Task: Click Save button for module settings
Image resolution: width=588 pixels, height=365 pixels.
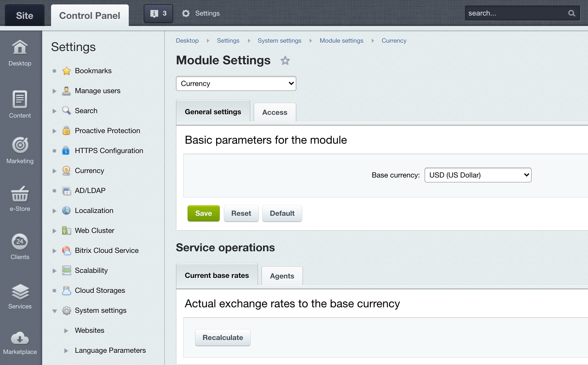Action: point(203,213)
